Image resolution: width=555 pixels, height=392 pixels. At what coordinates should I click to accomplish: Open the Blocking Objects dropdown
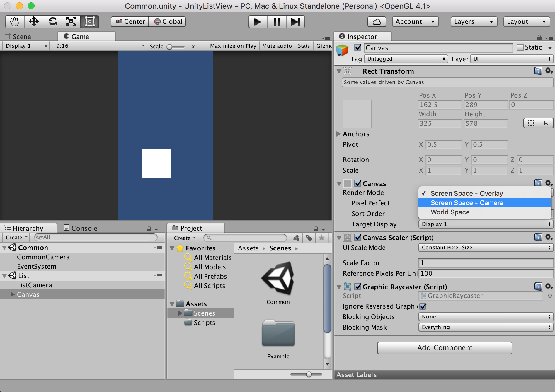[x=486, y=317]
